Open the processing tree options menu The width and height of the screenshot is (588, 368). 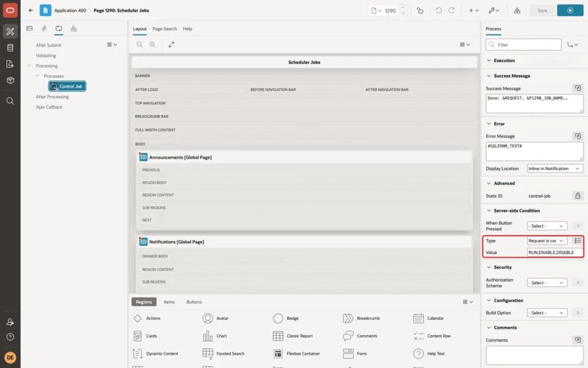[x=112, y=45]
